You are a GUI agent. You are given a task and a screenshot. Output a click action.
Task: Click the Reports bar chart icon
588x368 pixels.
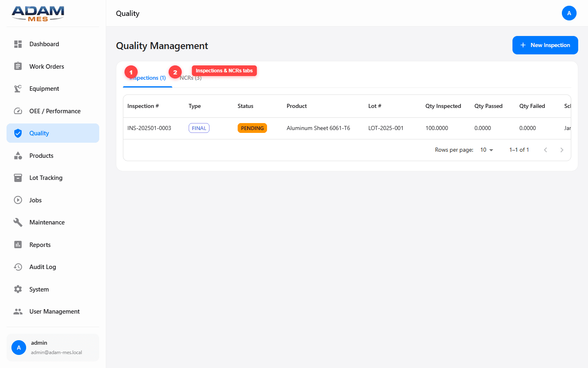(x=18, y=245)
